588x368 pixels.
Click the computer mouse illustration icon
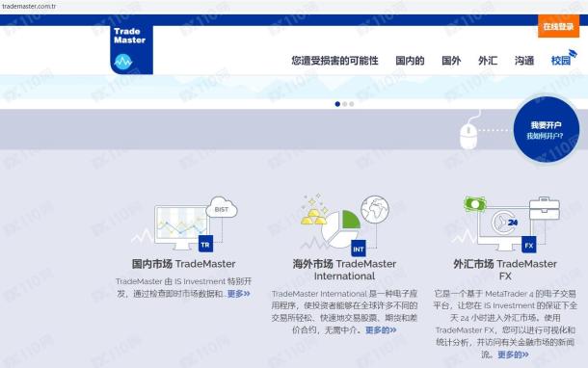click(x=468, y=137)
